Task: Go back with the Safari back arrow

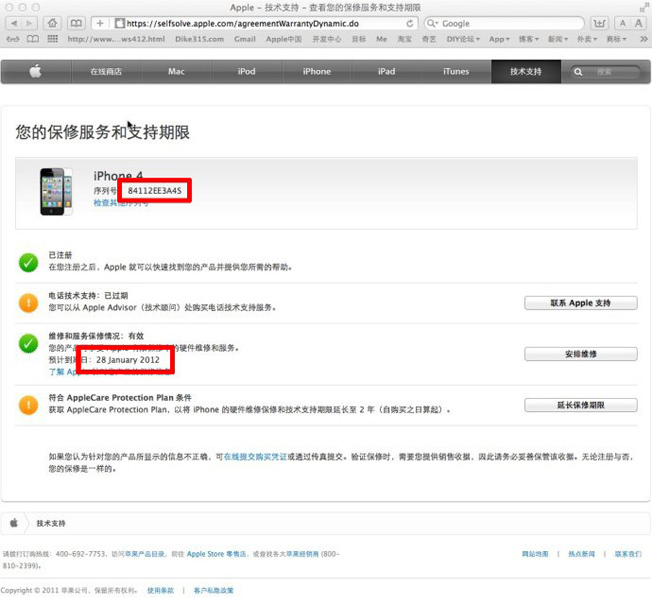Action: coord(14,23)
